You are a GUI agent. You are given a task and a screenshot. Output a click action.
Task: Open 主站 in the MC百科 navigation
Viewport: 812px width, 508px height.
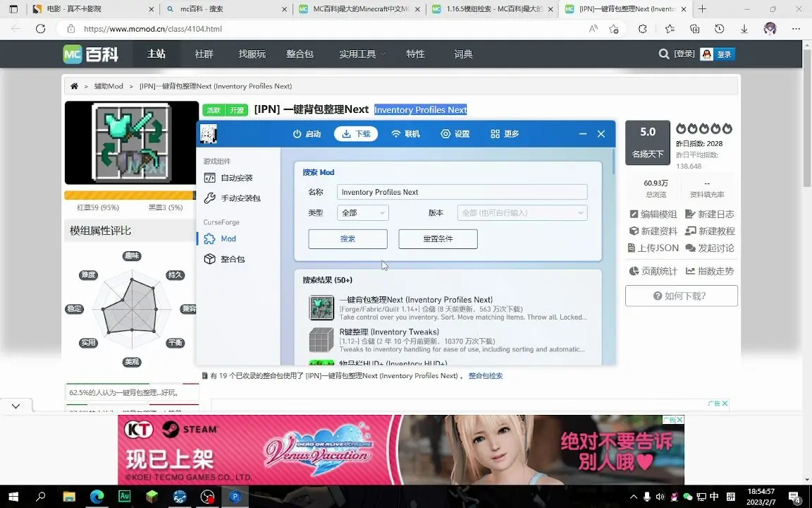156,54
